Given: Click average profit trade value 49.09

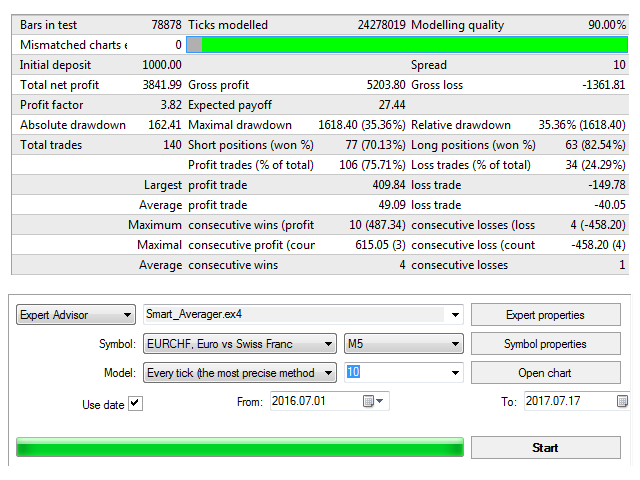Looking at the screenshot, I should pyautogui.click(x=392, y=205).
